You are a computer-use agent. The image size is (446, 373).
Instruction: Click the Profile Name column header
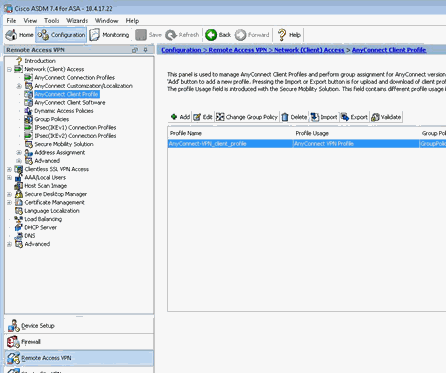230,133
